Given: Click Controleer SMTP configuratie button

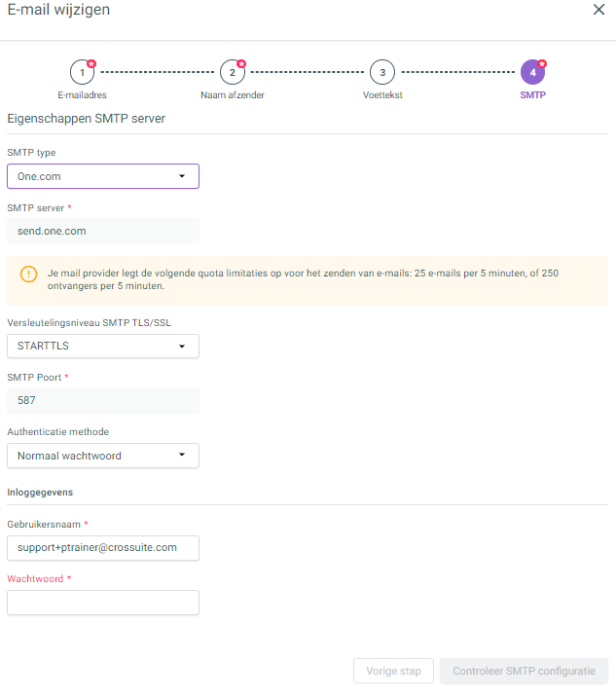Looking at the screenshot, I should (x=524, y=671).
